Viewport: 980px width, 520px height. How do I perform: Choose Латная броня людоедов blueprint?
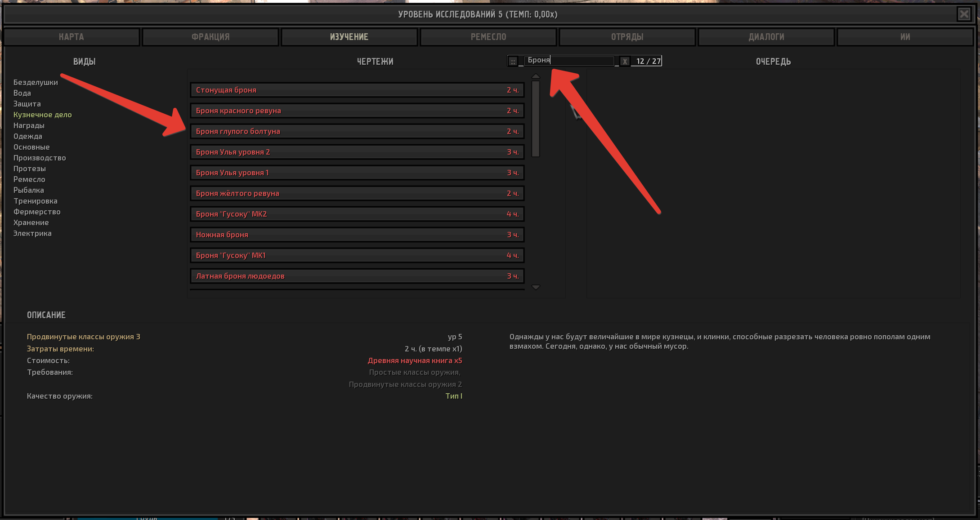(x=357, y=276)
